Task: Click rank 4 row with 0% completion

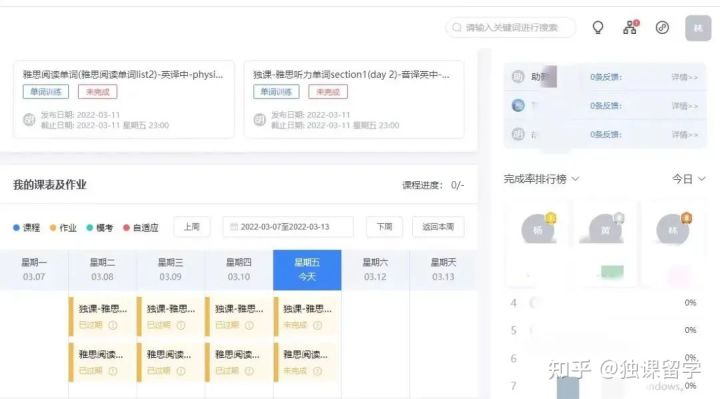Action: (603, 303)
